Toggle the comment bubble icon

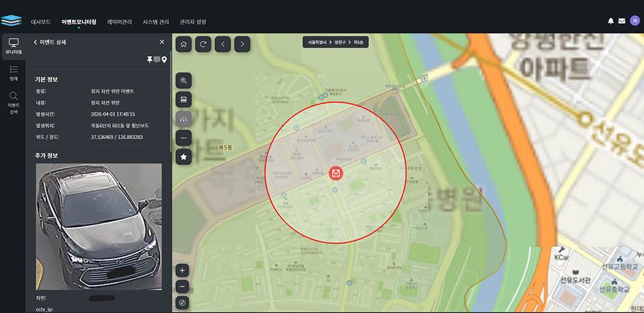click(x=156, y=60)
